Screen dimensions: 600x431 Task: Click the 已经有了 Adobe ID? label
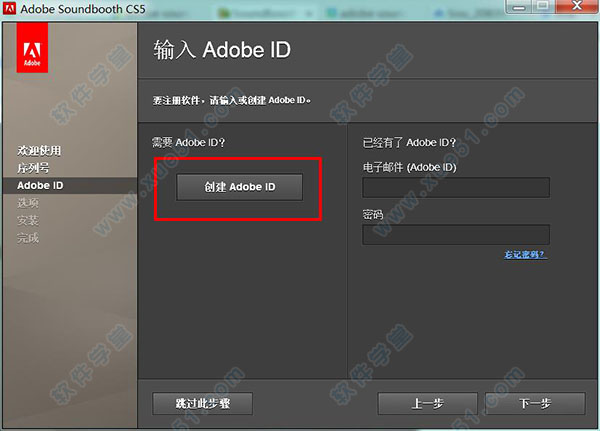point(409,142)
